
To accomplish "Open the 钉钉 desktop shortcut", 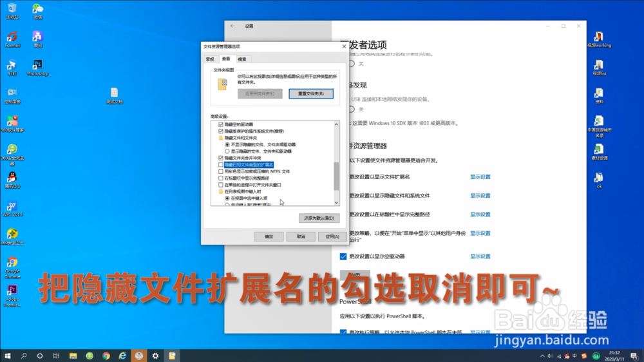I will click(12, 67).
